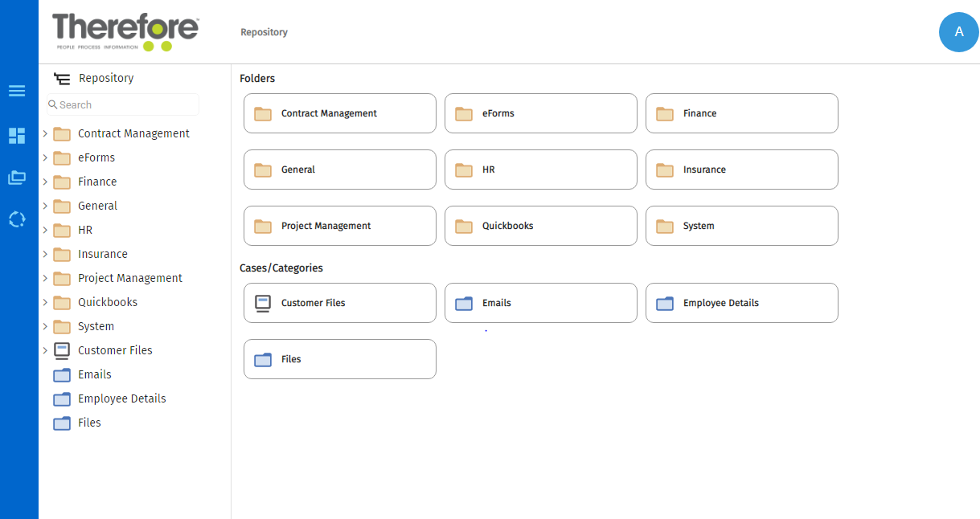Open the Files category tile
Screen dimensions: 980x519
(339, 359)
